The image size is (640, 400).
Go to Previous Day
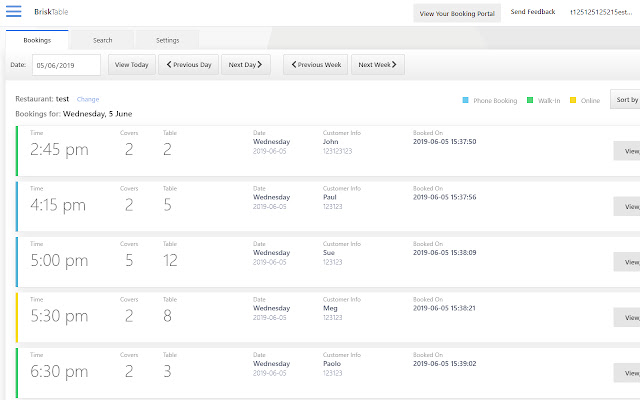coord(189,64)
